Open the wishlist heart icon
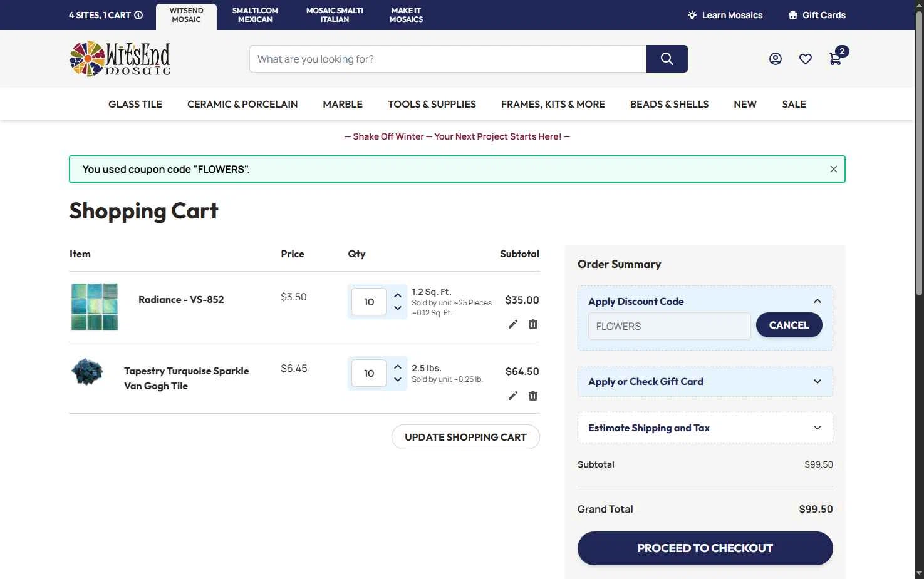 (806, 59)
